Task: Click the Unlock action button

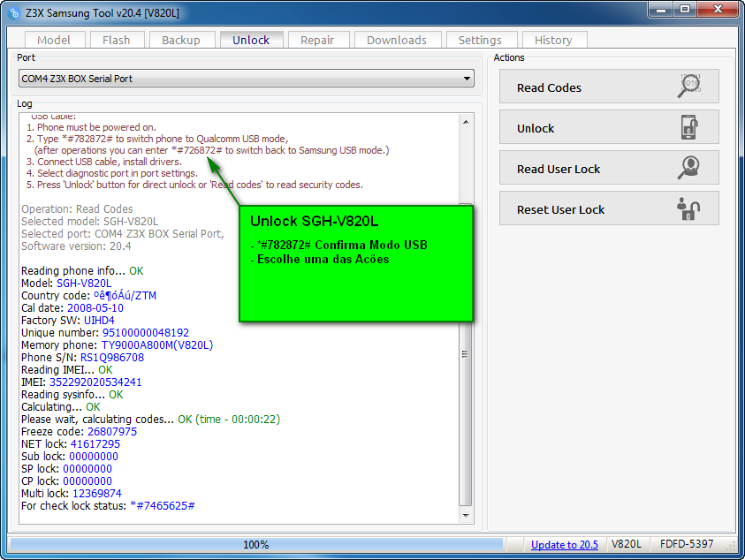Action: click(x=609, y=127)
